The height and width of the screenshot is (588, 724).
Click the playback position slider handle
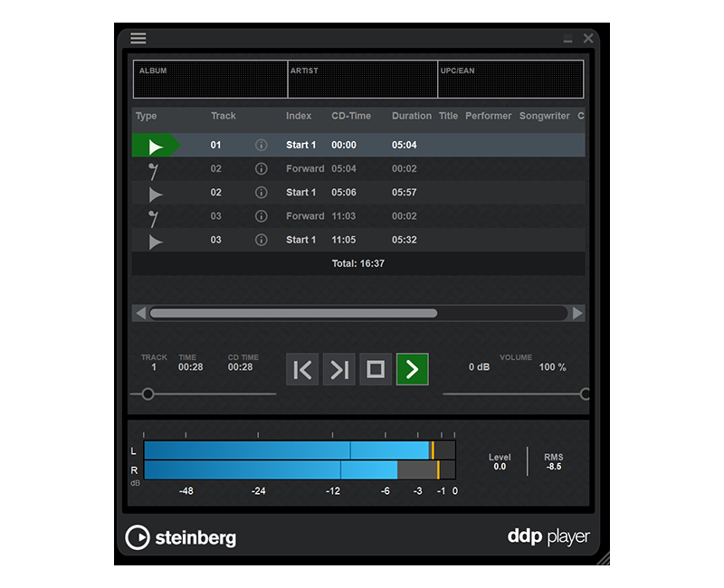(148, 394)
